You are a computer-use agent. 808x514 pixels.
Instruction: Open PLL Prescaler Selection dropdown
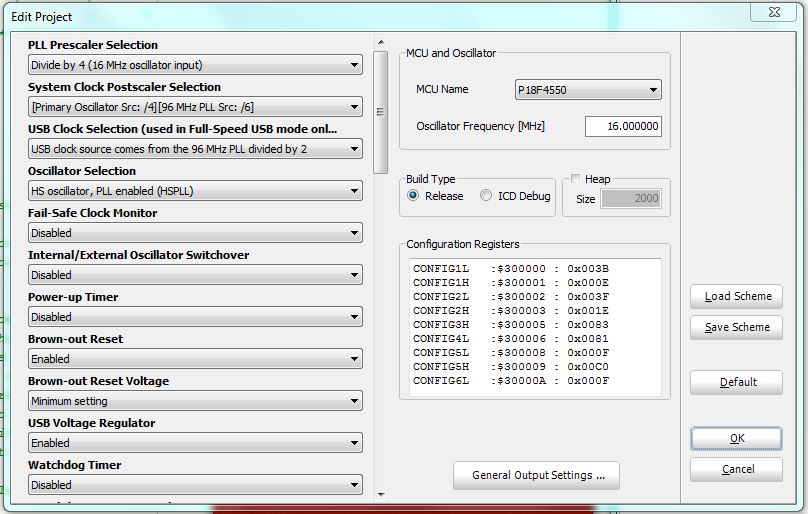coord(195,65)
